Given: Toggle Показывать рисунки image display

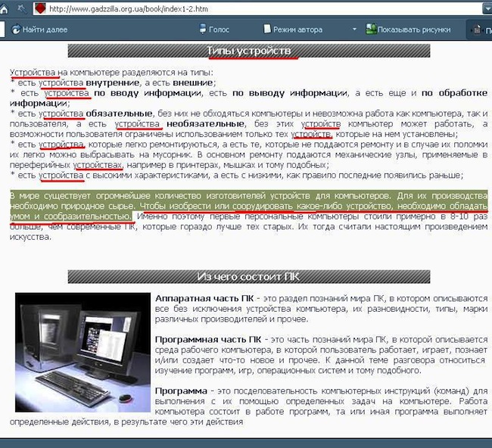Looking at the screenshot, I should click(409, 30).
